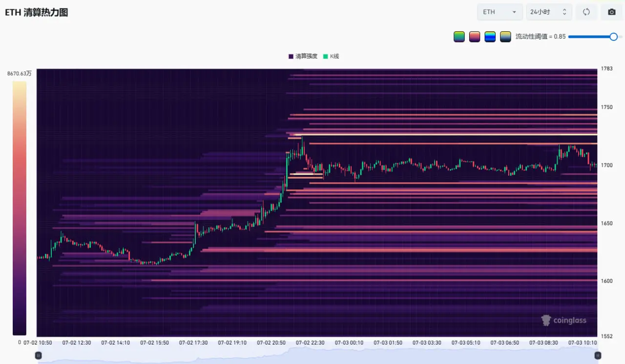Screen dimensions: 625x364
Task: Click the 07-02 17:30 time axis label
Action: 193,343
